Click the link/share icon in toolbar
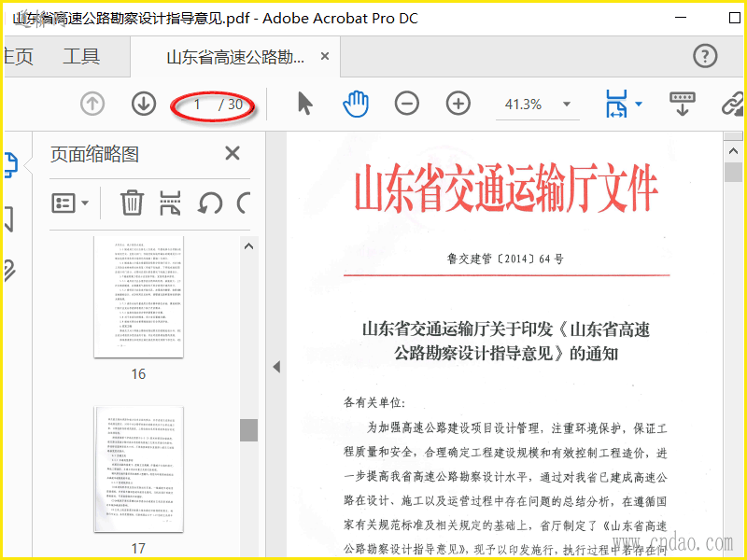Screen dimensions: 747x560 [732, 104]
